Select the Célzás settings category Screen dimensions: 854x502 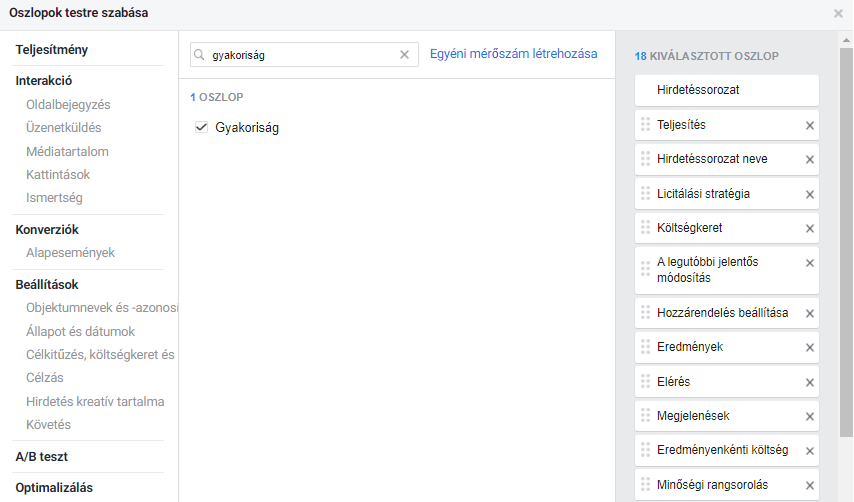point(45,377)
